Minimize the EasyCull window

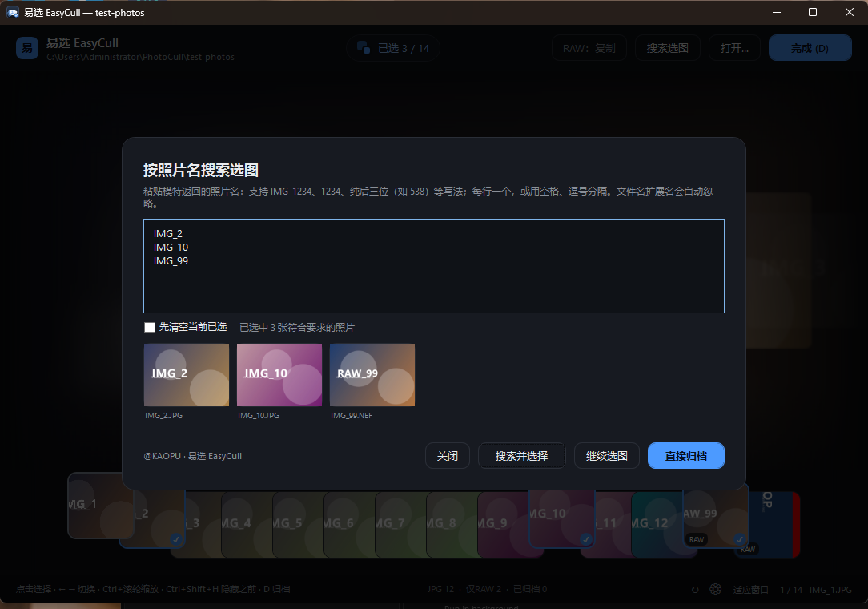pyautogui.click(x=777, y=12)
